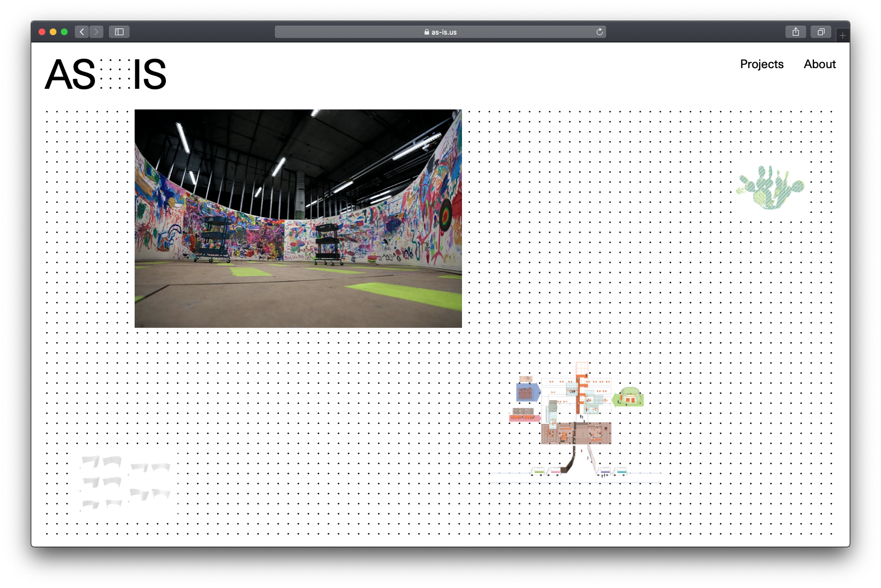
Task: Minimize the Safari window
Action: click(53, 32)
